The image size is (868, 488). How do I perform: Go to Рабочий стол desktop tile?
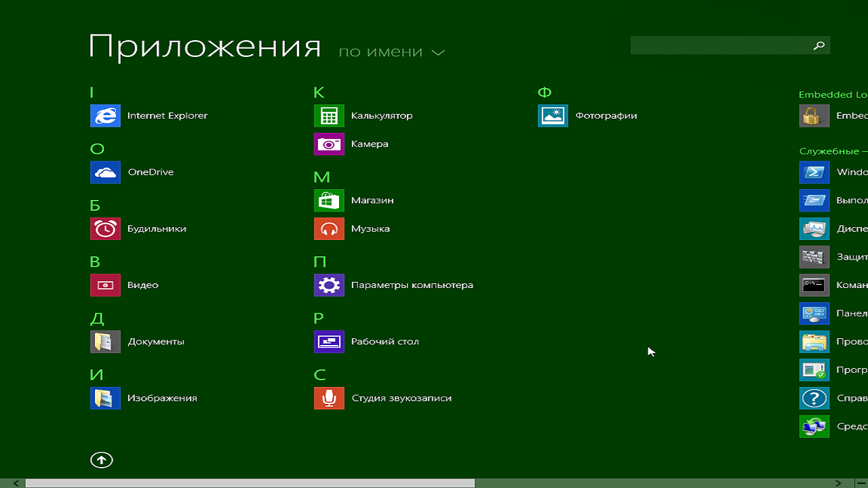[329, 342]
